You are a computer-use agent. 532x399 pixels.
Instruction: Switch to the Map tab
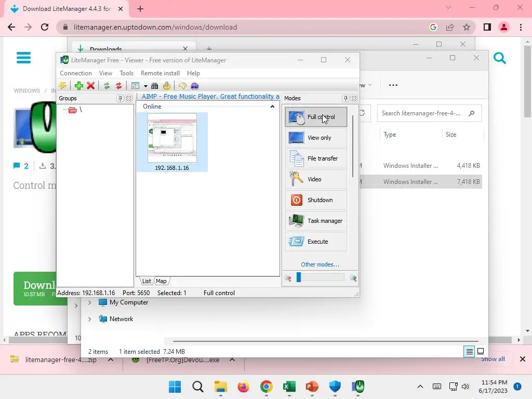[x=161, y=281]
